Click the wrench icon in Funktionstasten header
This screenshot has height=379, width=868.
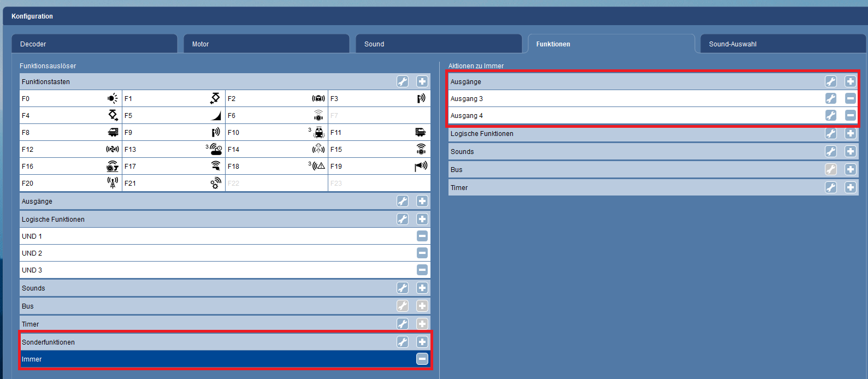403,82
